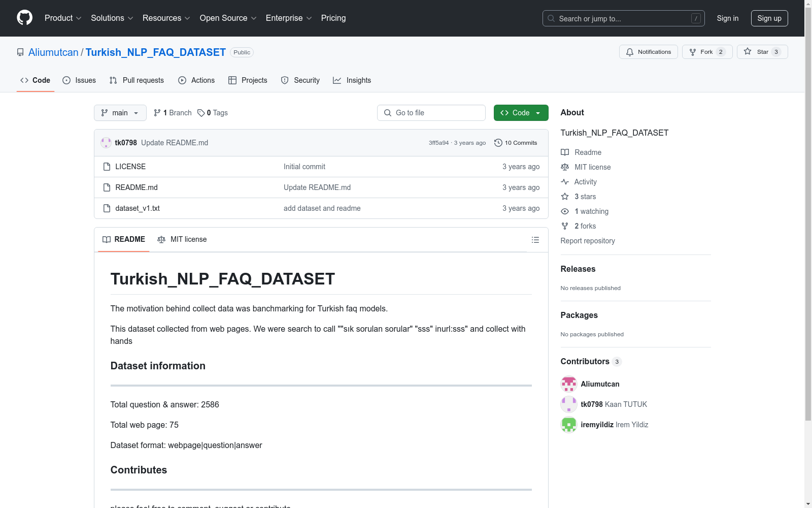Open the Contributors heading link
Viewport: 812px width, 508px height.
click(591, 362)
